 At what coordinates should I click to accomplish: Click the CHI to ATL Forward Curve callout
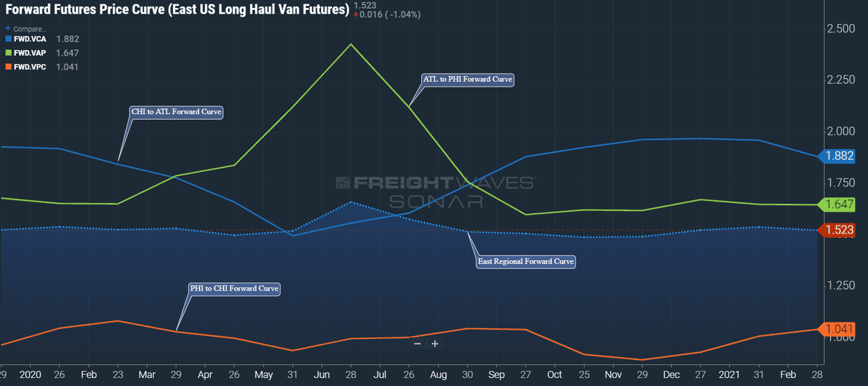click(176, 112)
